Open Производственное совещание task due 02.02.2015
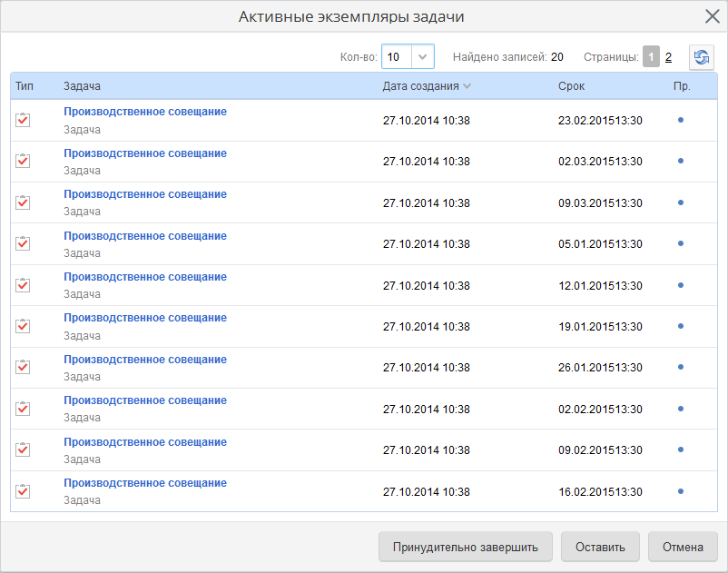 (145, 400)
